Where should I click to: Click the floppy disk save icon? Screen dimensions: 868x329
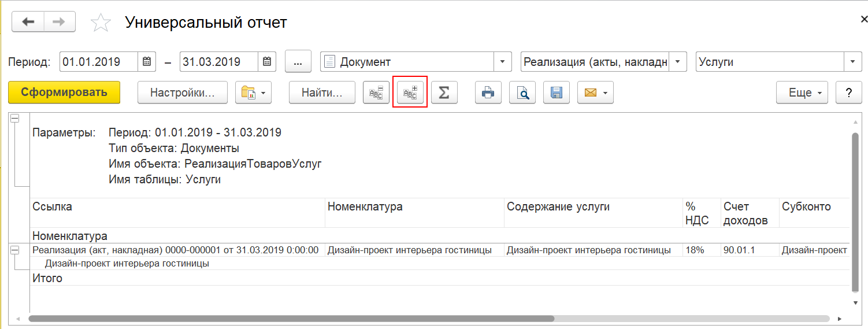(557, 93)
